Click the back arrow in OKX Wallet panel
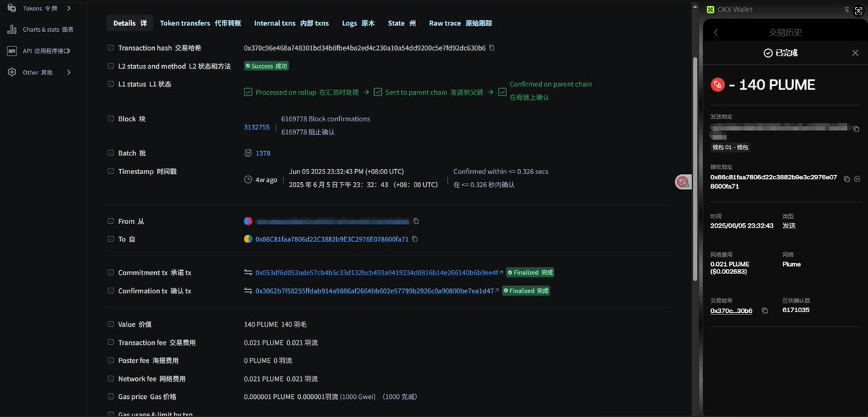Image resolution: width=868 pixels, height=417 pixels. [715, 32]
